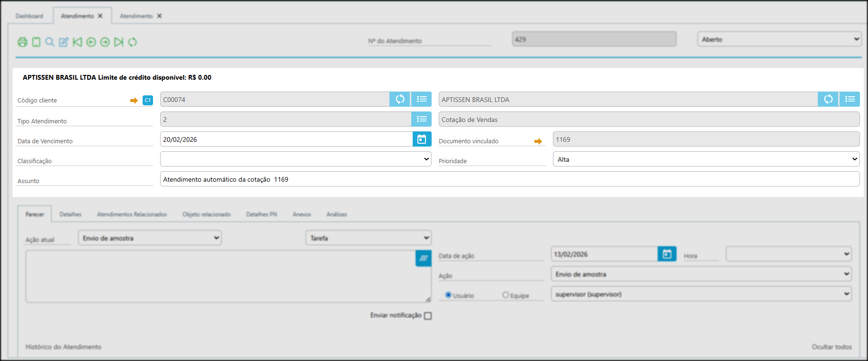Screen dimensions: 868x361
Task: Jump to the last record
Action: click(x=118, y=42)
